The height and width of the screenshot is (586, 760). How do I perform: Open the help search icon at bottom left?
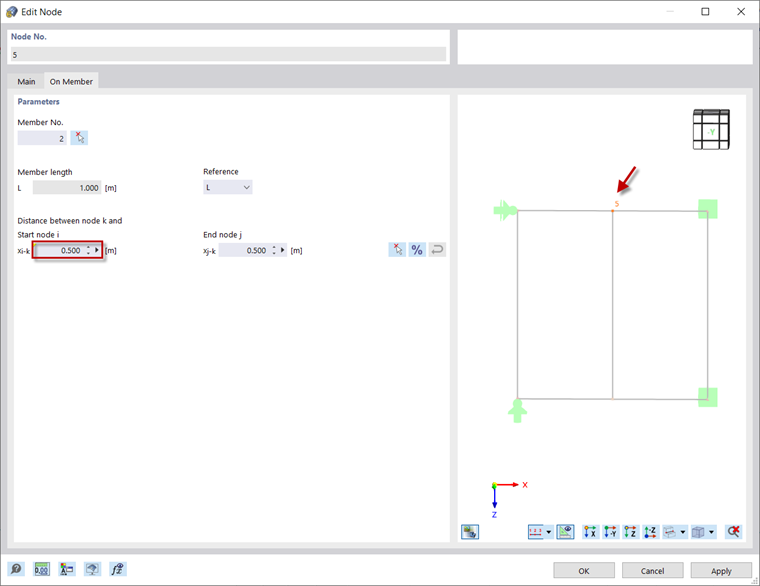(16, 569)
